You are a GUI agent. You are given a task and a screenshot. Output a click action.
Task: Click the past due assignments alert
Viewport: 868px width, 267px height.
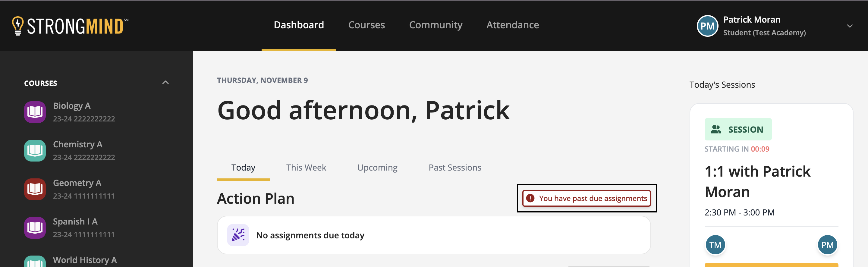[x=586, y=198]
